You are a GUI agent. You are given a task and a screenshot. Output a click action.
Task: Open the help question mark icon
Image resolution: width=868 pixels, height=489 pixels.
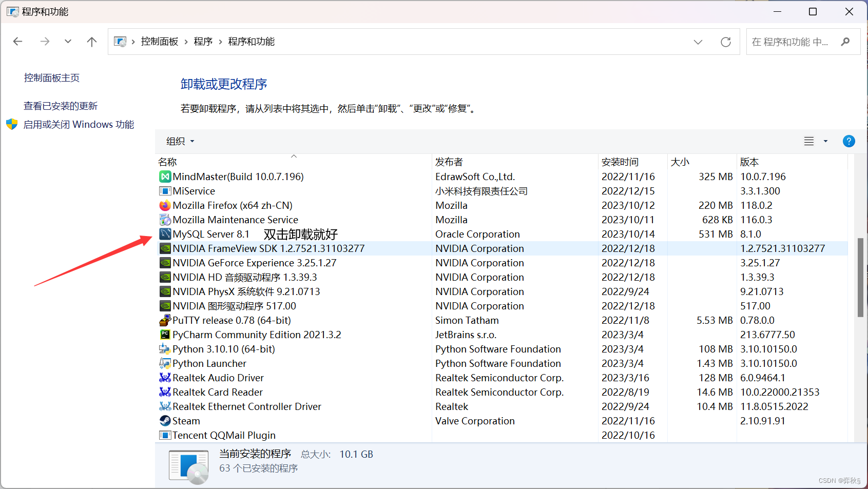point(849,141)
